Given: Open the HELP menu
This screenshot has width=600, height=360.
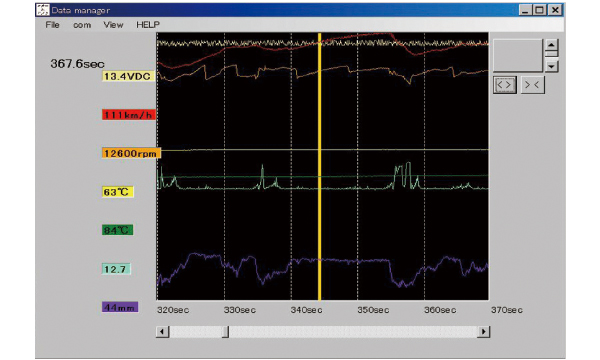Looking at the screenshot, I should pos(148,25).
